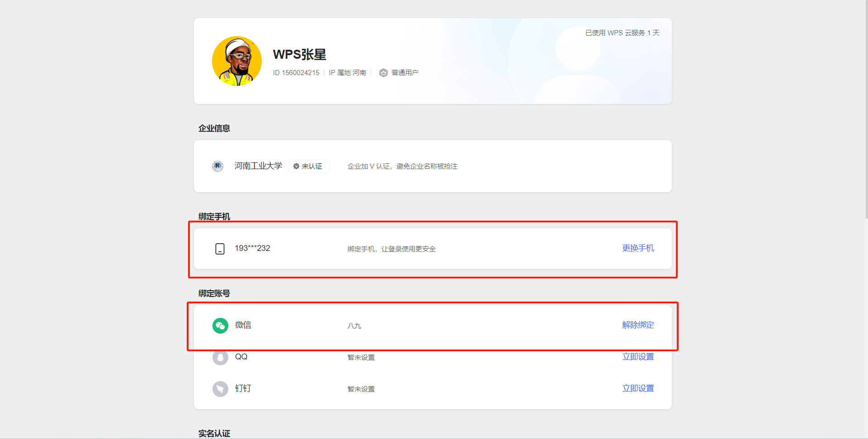The image size is (868, 439).
Task: Unbind WeChat via 解除绑定 link
Action: click(637, 325)
